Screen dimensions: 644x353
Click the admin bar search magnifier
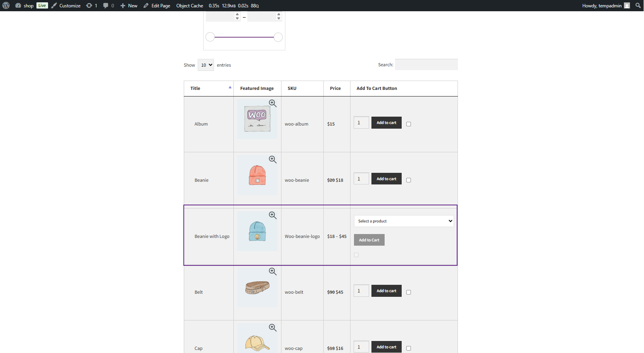coord(638,5)
